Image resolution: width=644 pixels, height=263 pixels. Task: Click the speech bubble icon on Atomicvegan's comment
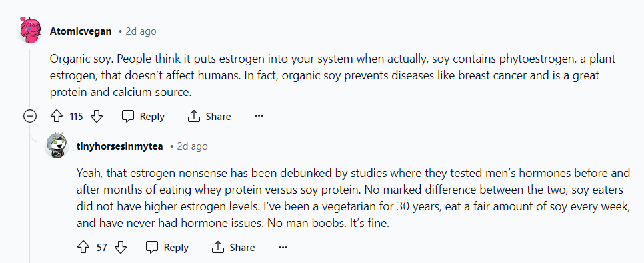(x=128, y=117)
